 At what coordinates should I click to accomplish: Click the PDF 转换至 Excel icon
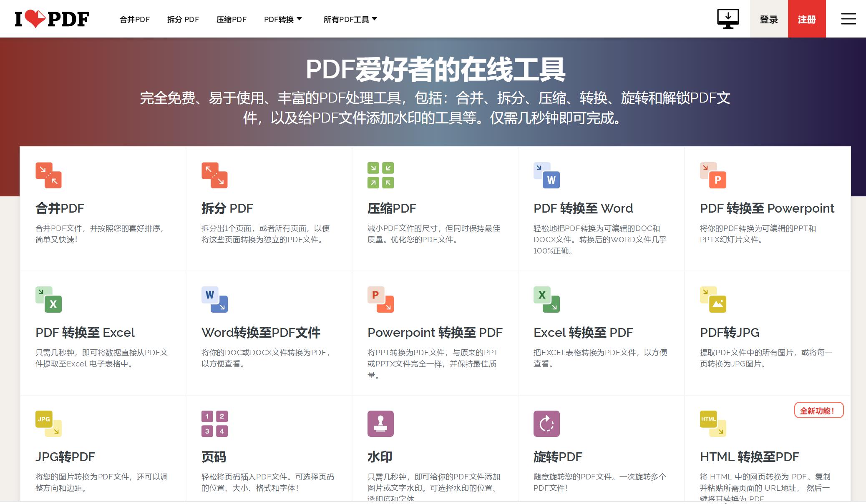tap(49, 300)
